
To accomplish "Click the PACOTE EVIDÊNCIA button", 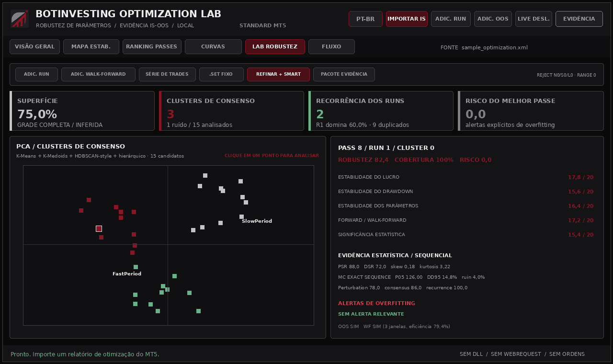I will (x=344, y=74).
